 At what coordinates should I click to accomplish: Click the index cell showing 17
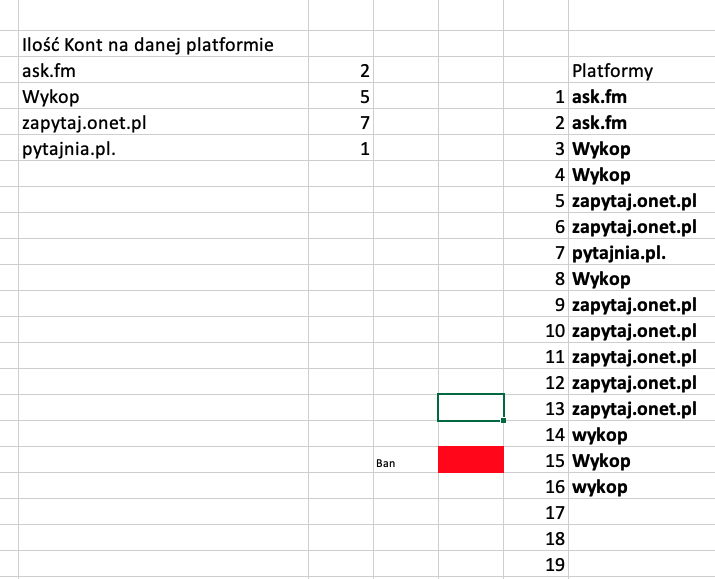[x=536, y=512]
